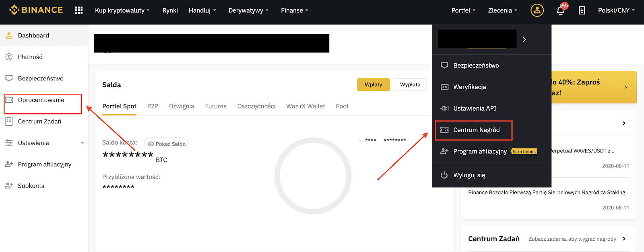Switch to Pool tab
This screenshot has height=252, width=644.
tap(342, 106)
